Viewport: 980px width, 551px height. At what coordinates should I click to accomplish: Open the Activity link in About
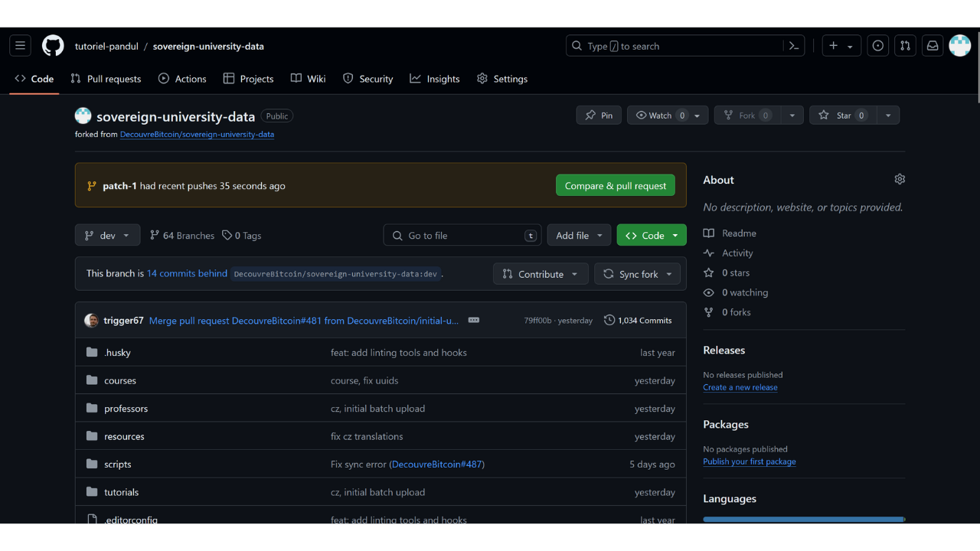(728, 253)
